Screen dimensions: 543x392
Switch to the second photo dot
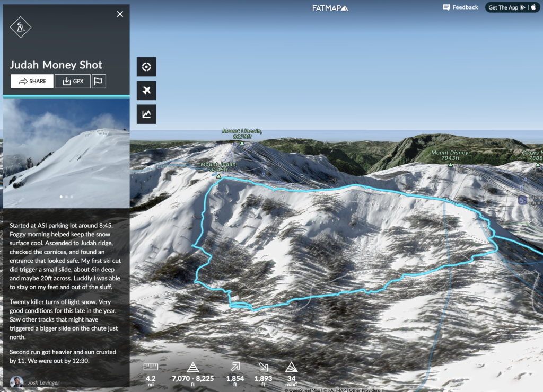(66, 197)
